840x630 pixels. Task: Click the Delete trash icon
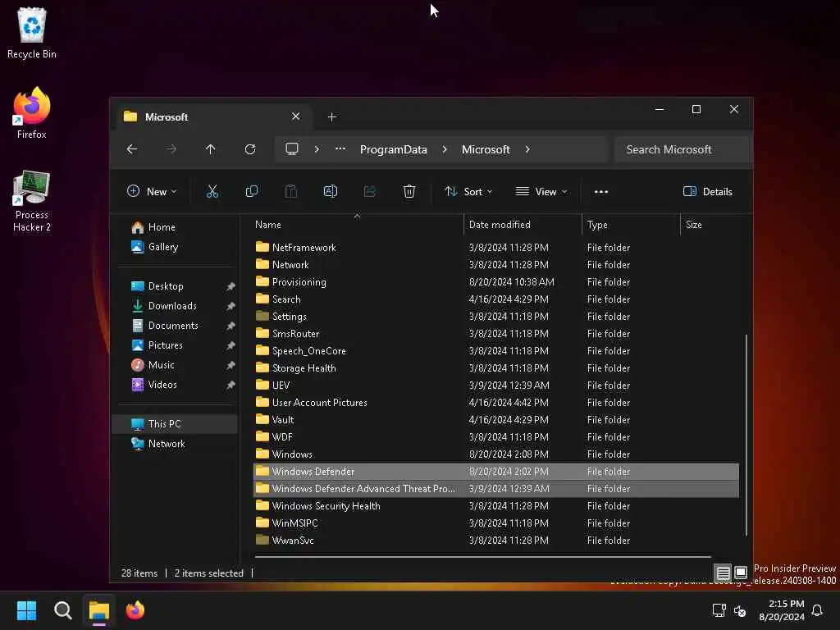coord(409,191)
